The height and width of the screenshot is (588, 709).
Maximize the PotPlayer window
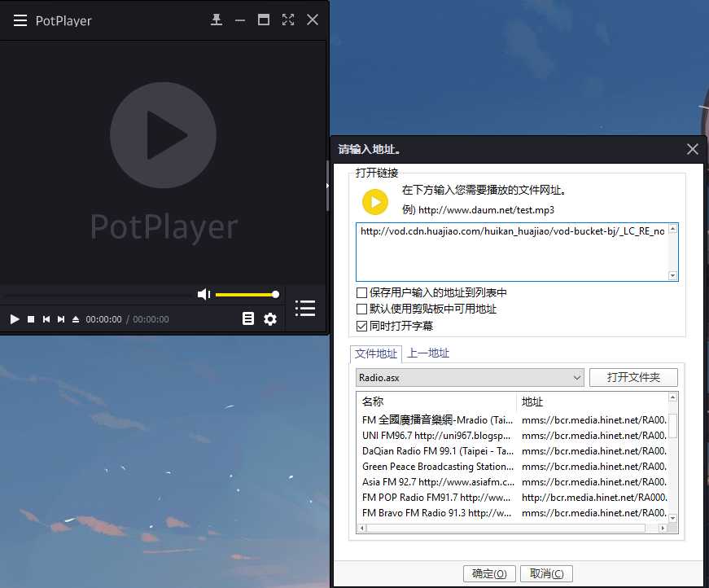tap(264, 20)
